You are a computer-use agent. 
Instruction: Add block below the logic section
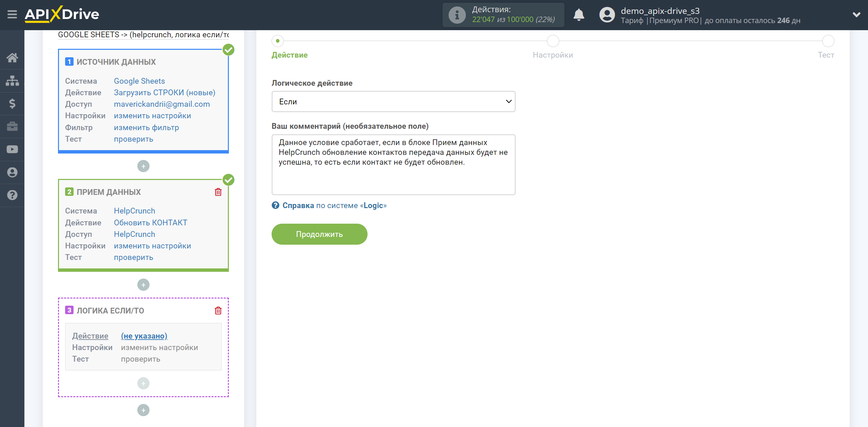[143, 410]
